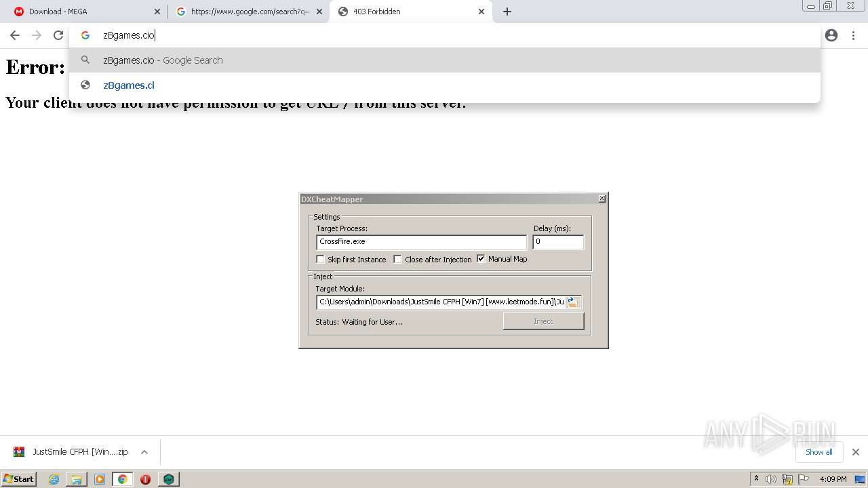This screenshot has height=488, width=868.
Task: Close the Download - MEGA tab
Action: click(157, 12)
